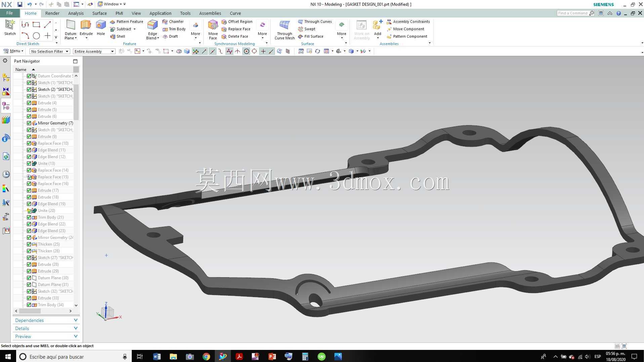Uncheck the Trim Body (21) feature
This screenshot has width=644, height=362.
29,217
